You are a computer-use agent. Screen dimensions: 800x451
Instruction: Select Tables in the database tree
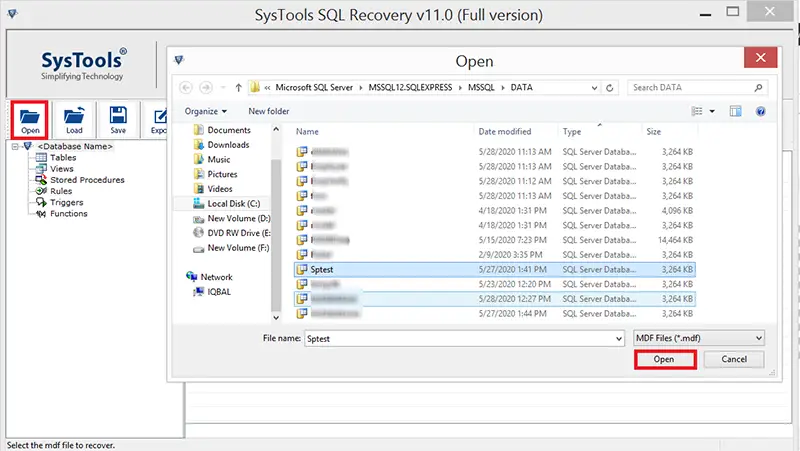[x=63, y=158]
